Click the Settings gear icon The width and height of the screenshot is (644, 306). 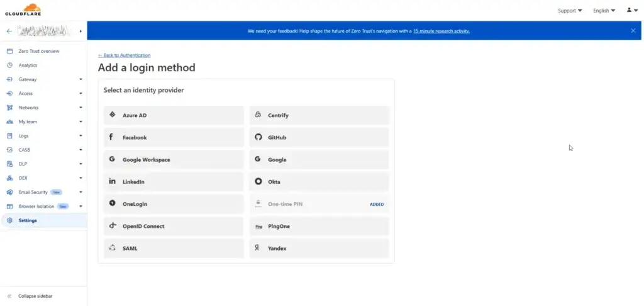[10, 220]
